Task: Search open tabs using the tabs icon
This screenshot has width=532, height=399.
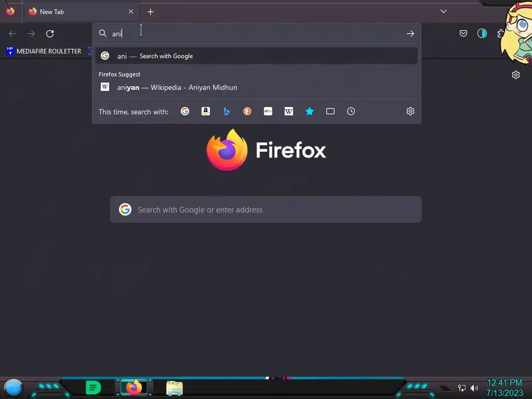Action: click(x=330, y=111)
